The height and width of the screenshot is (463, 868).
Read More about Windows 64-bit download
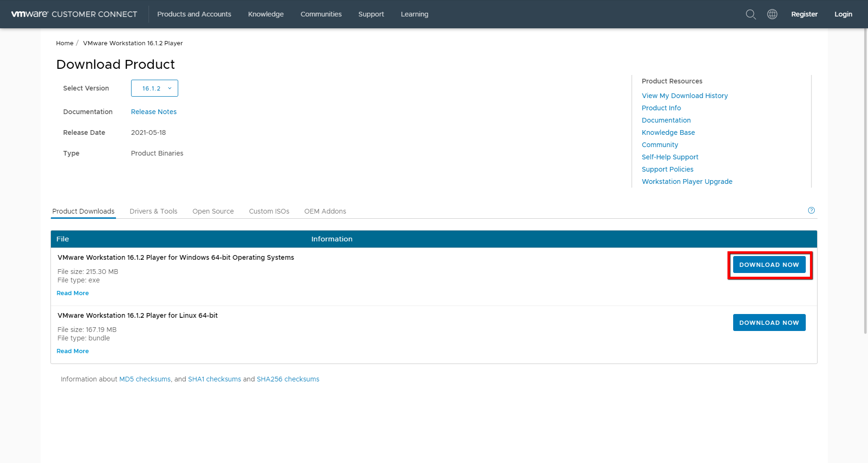pos(73,293)
